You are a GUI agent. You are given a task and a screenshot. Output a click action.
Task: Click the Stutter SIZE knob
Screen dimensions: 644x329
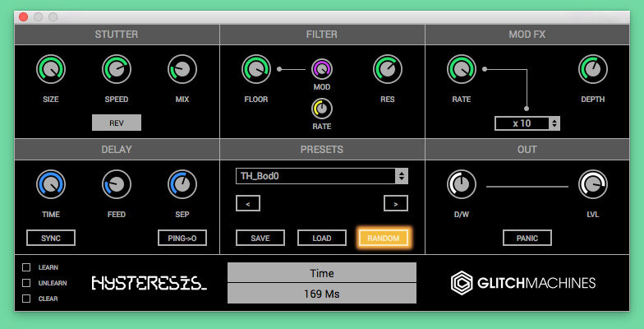pyautogui.click(x=51, y=69)
